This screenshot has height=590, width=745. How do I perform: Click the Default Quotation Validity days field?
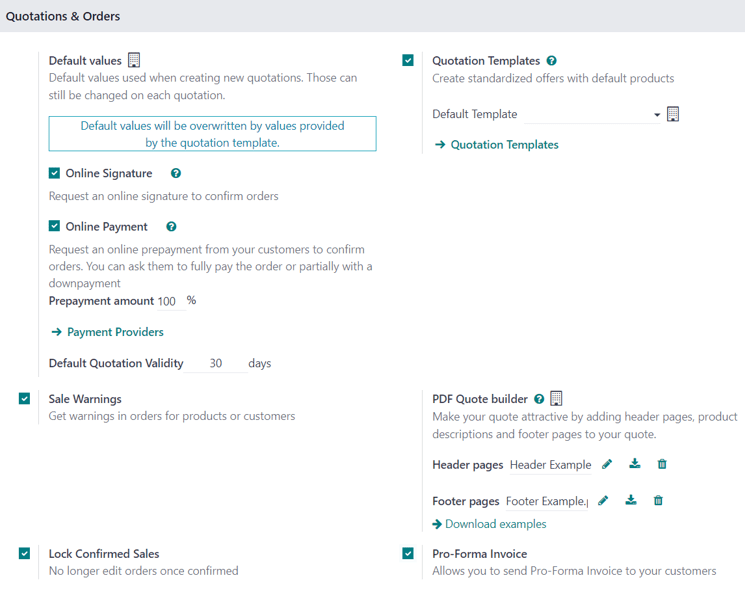coord(216,364)
